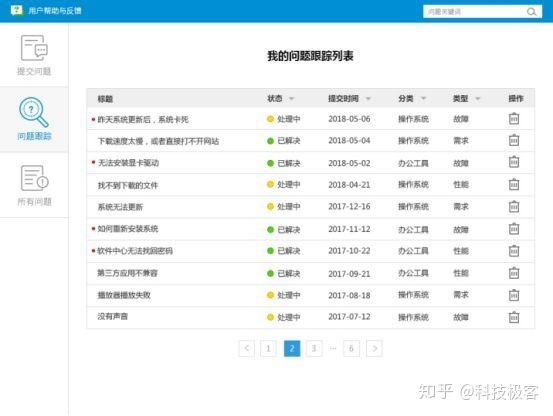Go to page 6
The width and height of the screenshot is (553, 416).
[351, 348]
